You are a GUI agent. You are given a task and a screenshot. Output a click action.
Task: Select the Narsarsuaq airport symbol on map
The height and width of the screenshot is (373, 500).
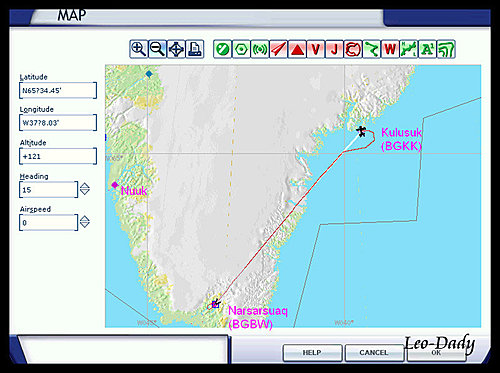coord(216,304)
